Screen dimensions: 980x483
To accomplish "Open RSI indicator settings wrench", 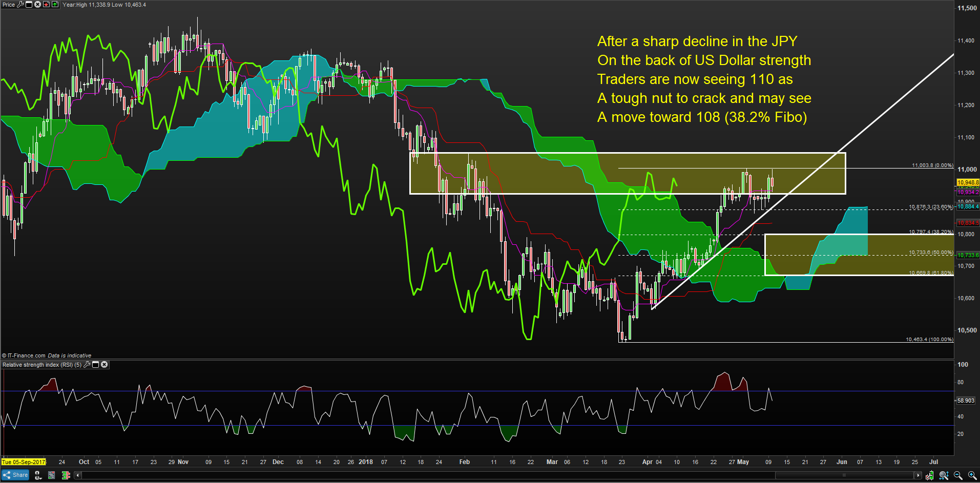I will pos(87,365).
